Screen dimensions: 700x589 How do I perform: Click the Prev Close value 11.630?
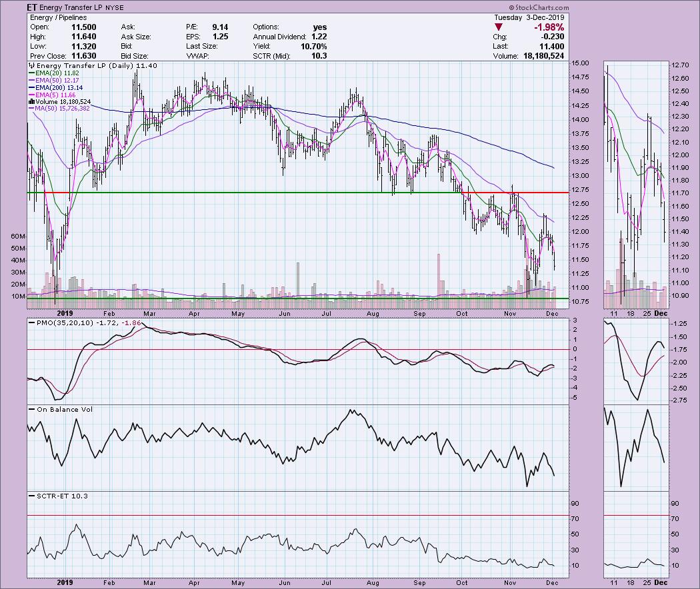(83, 56)
